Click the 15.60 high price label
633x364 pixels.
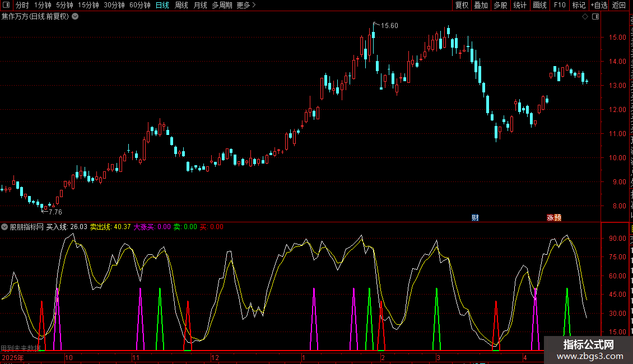389,26
